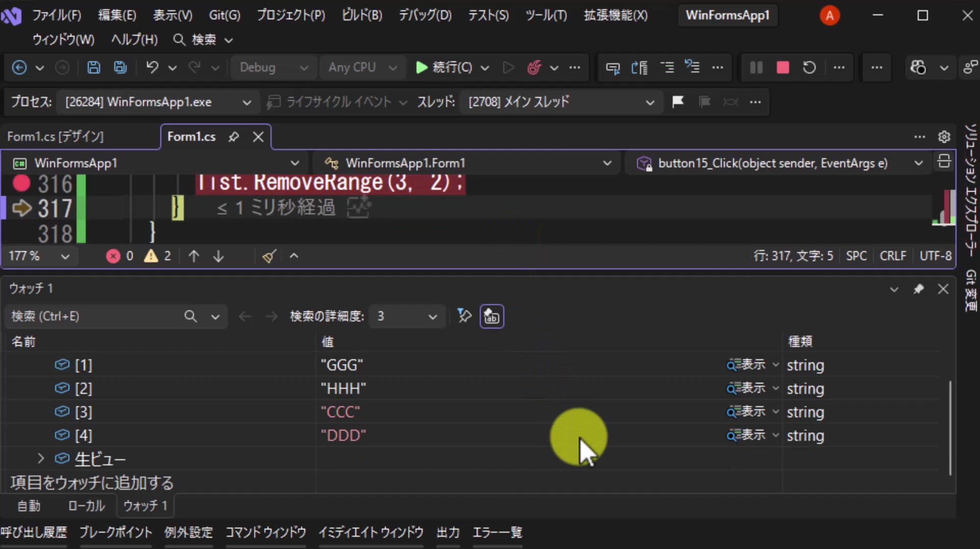Switch to the Form1.cs [デザイン] tab
Viewport: 980px width, 549px height.
pos(56,137)
